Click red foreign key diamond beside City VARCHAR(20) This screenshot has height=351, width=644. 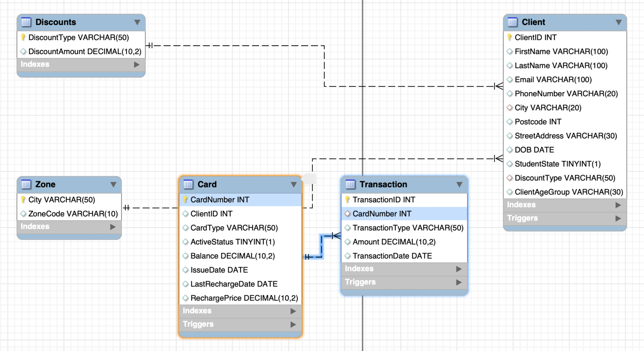[509, 108]
